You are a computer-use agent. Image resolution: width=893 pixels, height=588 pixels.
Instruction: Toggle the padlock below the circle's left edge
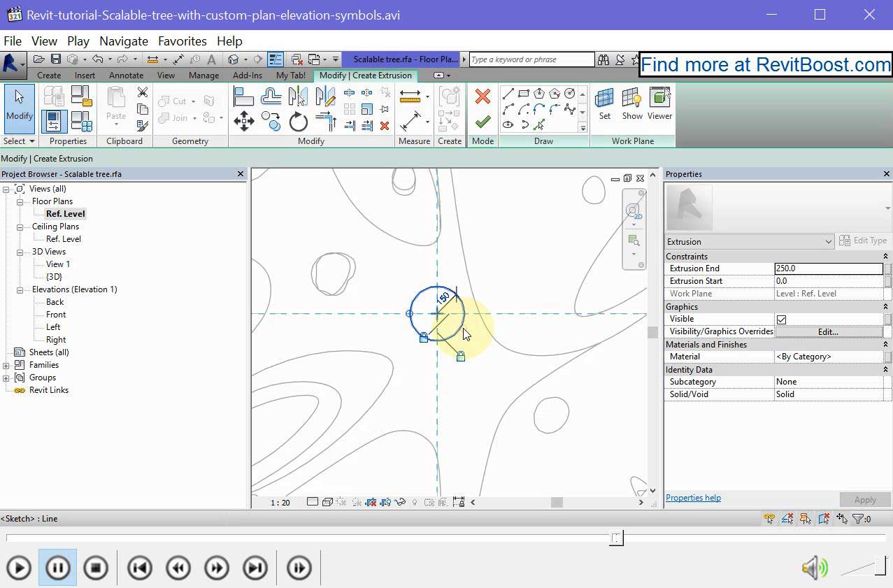[423, 338]
